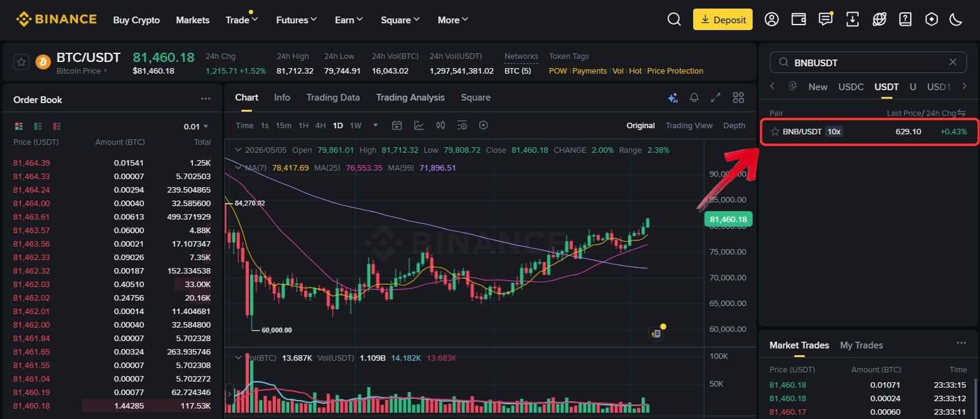
Task: Open the Futures dropdown menu
Action: click(296, 20)
